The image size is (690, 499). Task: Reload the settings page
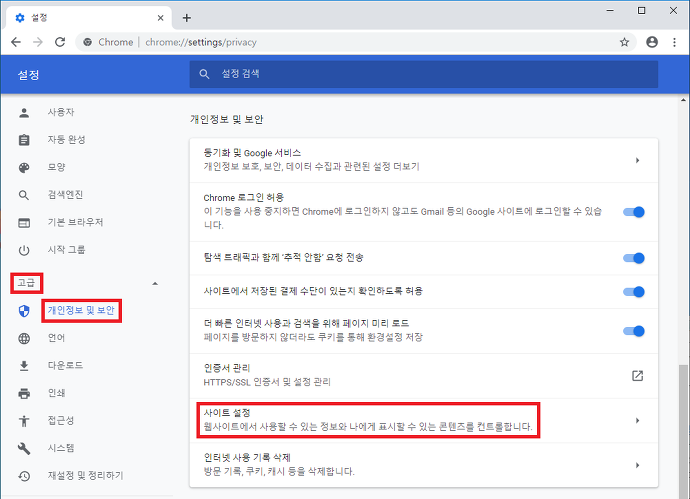pos(60,42)
